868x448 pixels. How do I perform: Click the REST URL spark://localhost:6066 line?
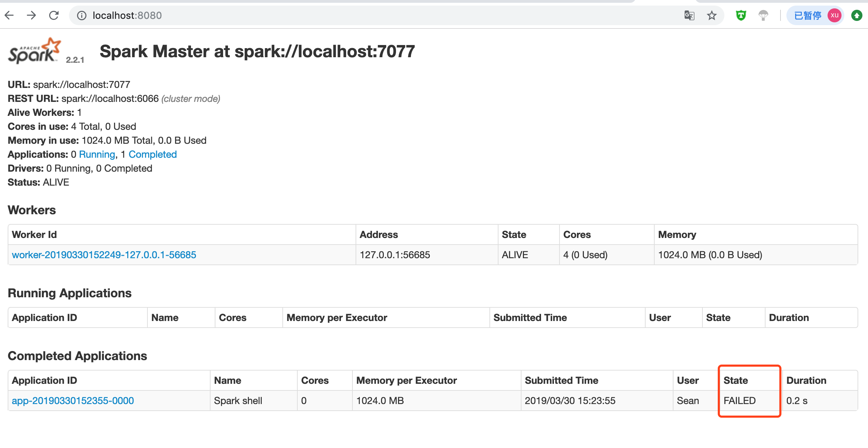coord(114,98)
